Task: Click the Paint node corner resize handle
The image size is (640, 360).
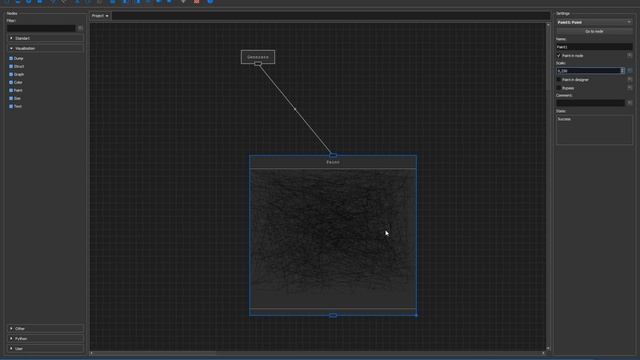Action: (x=416, y=315)
